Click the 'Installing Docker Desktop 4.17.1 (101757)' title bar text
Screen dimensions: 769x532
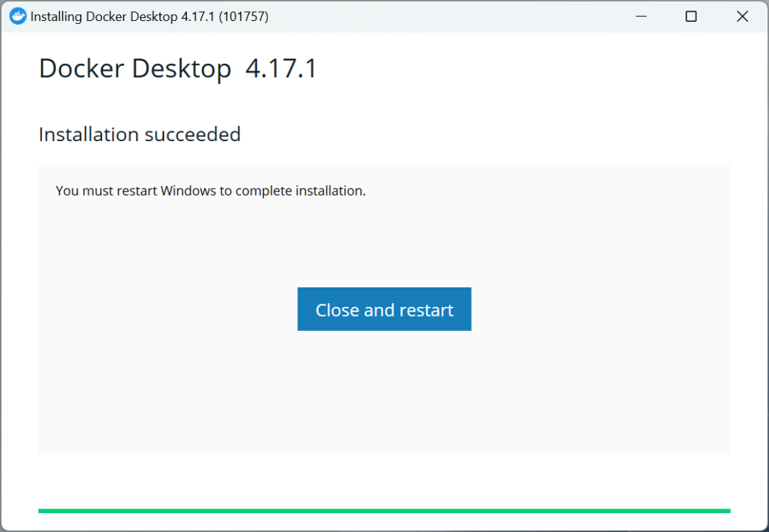(149, 17)
